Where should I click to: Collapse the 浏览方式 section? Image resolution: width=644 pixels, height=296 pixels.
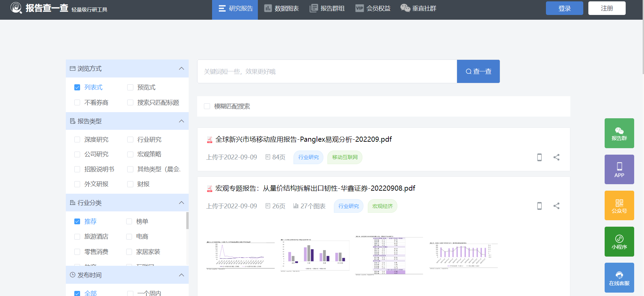pos(182,69)
